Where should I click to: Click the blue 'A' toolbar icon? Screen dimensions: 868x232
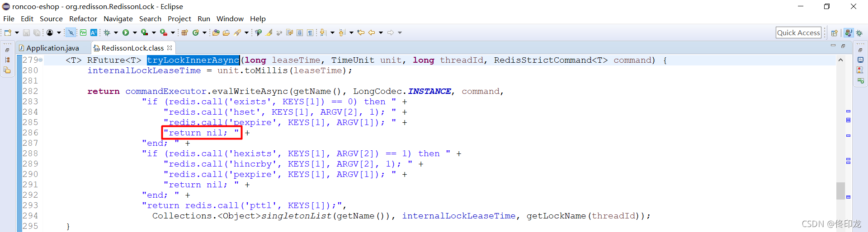94,32
